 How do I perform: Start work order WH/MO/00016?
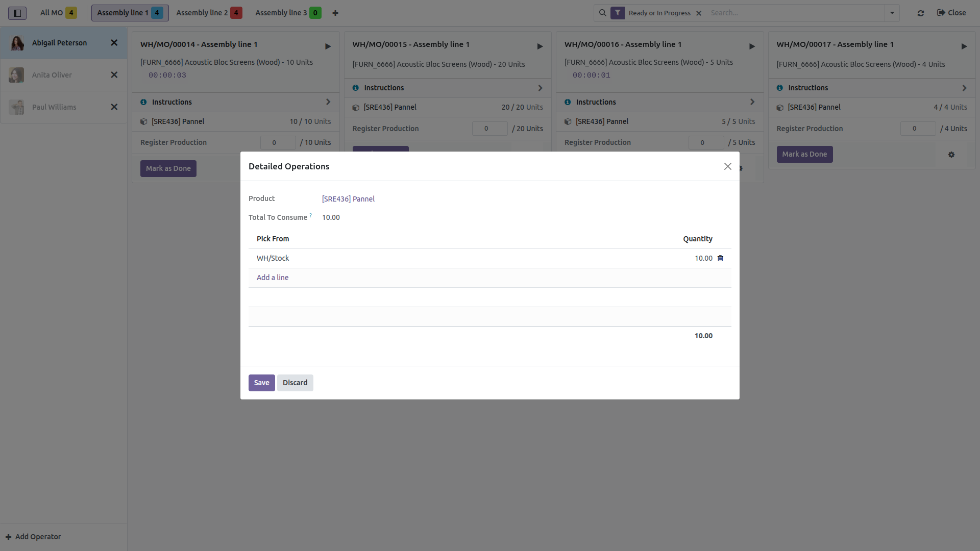coord(752,46)
